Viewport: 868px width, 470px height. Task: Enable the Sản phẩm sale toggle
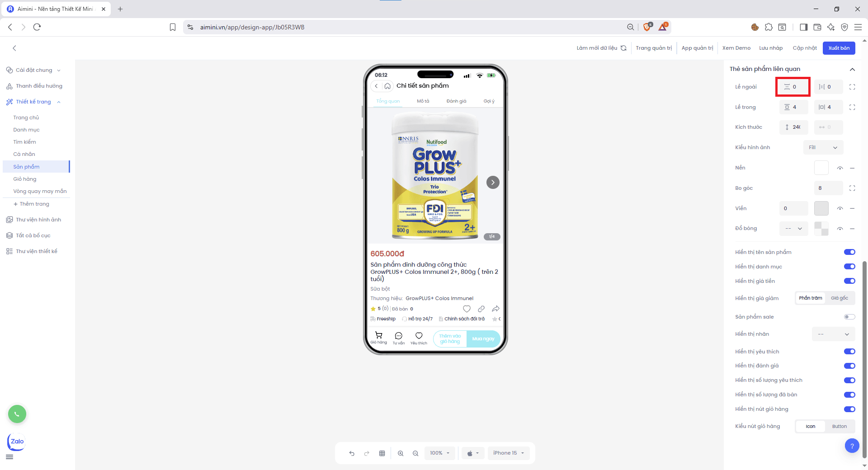pyautogui.click(x=849, y=317)
